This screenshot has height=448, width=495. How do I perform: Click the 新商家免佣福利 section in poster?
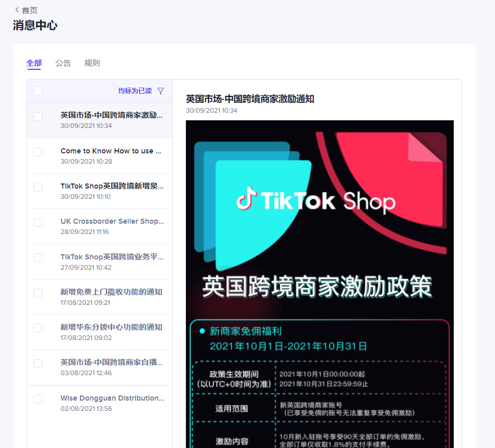(x=245, y=331)
